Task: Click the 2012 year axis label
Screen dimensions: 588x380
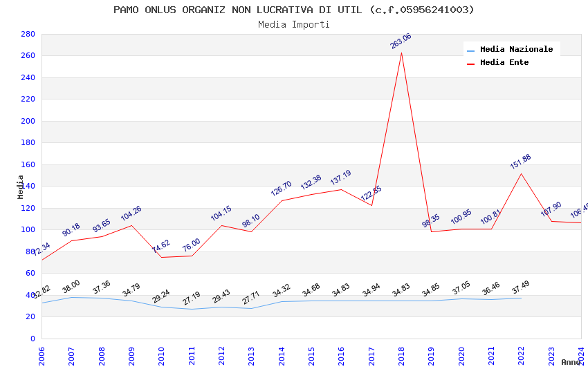Action: [221, 356]
